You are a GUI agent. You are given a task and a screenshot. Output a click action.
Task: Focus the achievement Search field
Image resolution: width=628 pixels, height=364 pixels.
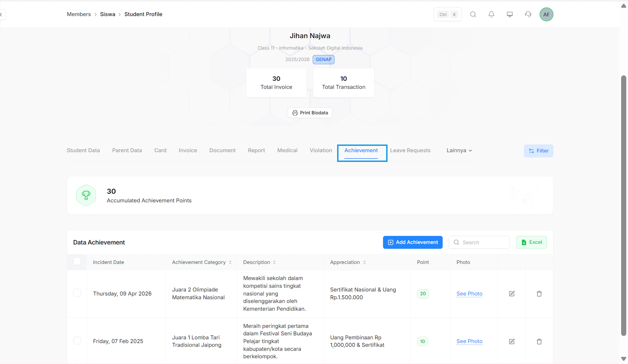click(479, 242)
